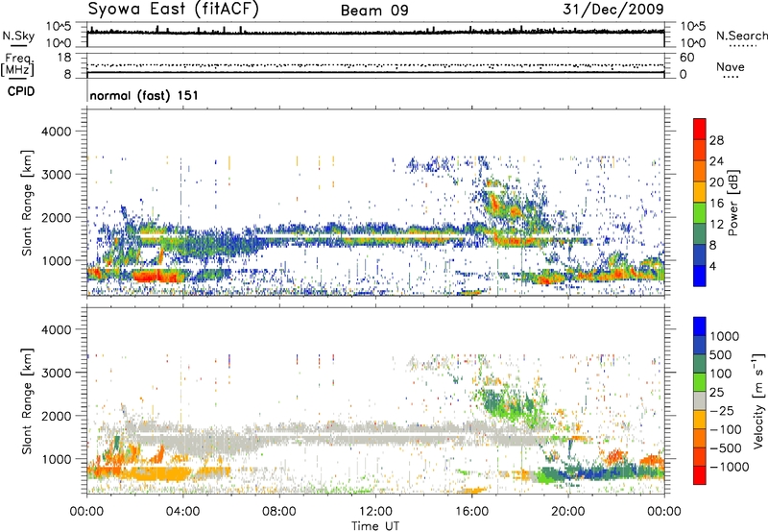Image resolution: width=768 pixels, height=532 pixels.
Task: Click the 'N.Search' label
Action: (741, 36)
